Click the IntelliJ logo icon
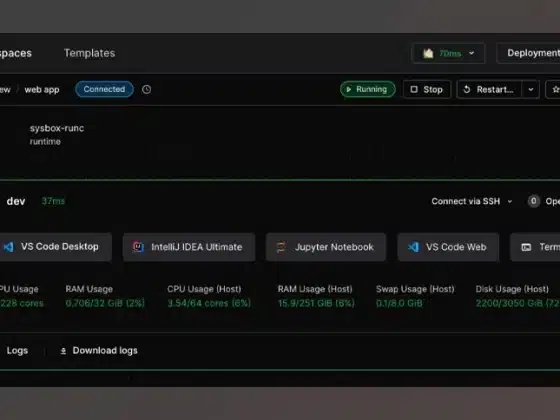 click(138, 247)
